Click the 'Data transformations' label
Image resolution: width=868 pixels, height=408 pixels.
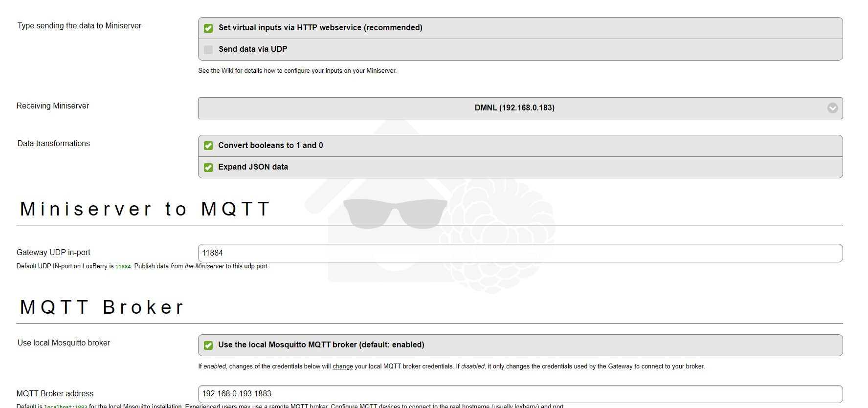coord(54,144)
